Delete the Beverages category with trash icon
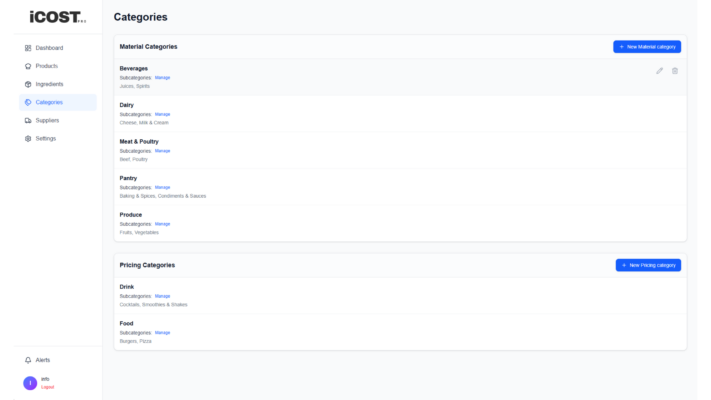Screen dimensions: 711x400 pyautogui.click(x=675, y=71)
